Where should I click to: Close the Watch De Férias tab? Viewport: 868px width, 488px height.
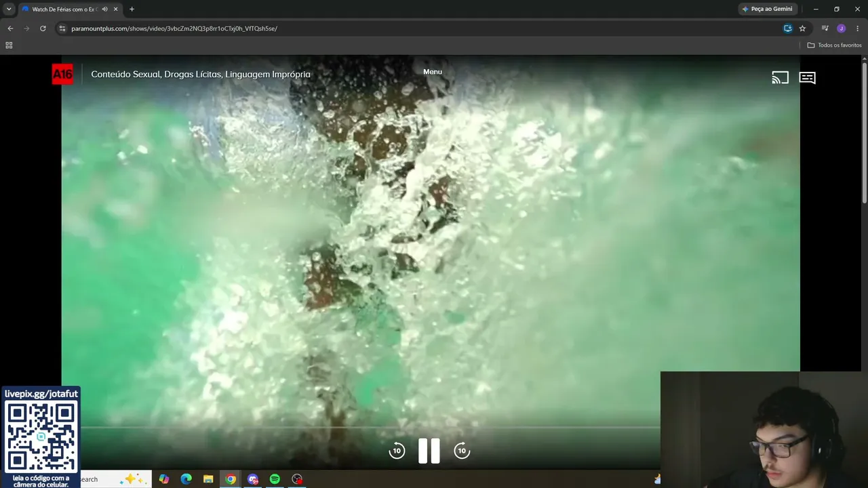pos(116,9)
